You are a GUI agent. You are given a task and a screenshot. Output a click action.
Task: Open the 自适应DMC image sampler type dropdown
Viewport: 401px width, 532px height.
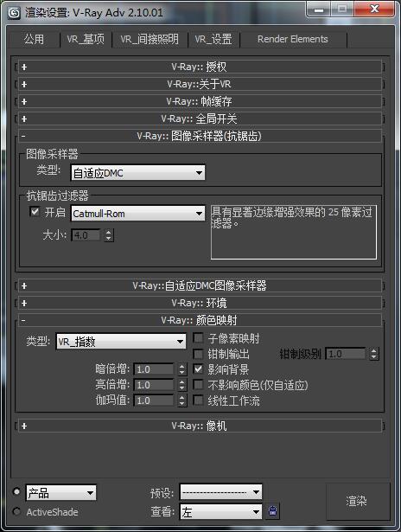(137, 173)
